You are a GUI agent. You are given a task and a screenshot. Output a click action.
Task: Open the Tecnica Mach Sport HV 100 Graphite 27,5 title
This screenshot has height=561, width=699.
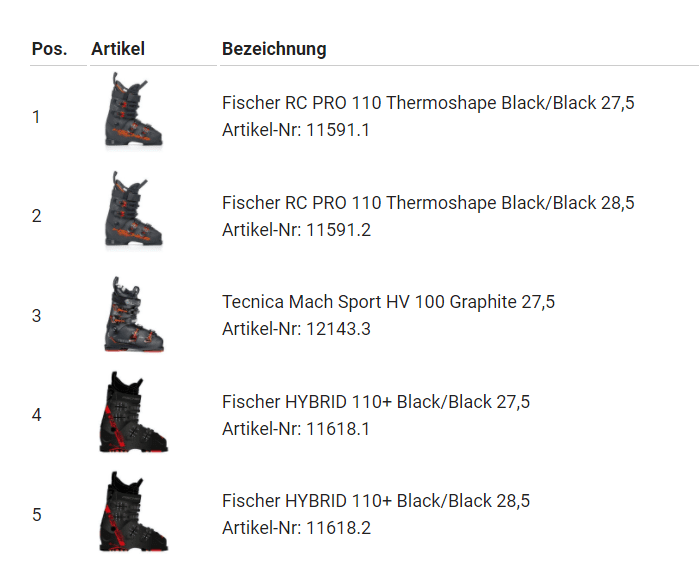388,302
